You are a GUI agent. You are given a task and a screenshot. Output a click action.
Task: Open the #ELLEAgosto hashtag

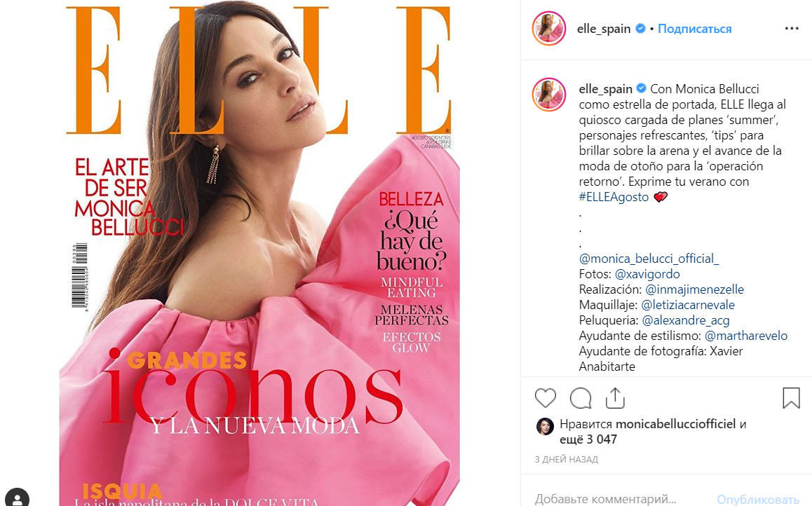pos(614,197)
